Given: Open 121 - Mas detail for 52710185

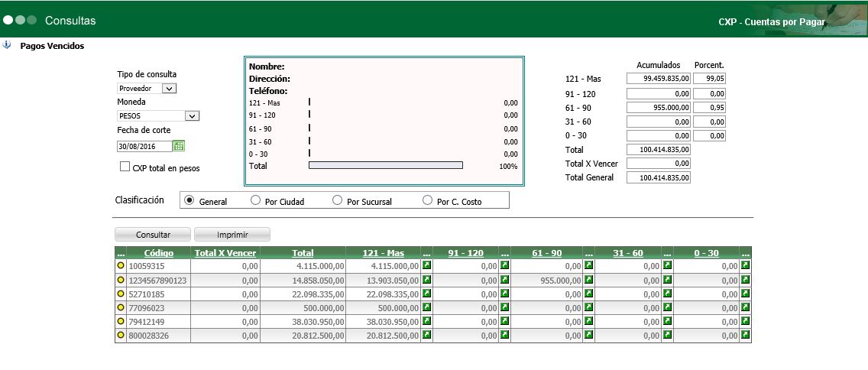Looking at the screenshot, I should point(427,294).
